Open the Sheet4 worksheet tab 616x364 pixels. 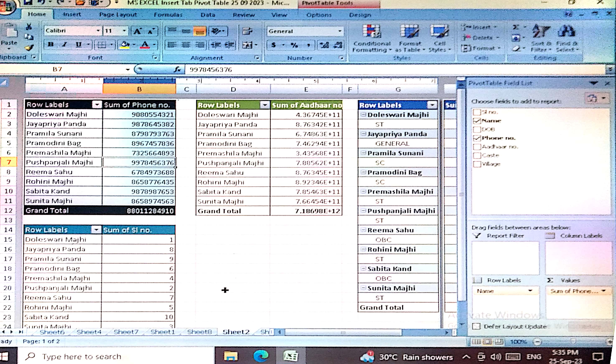coord(89,332)
